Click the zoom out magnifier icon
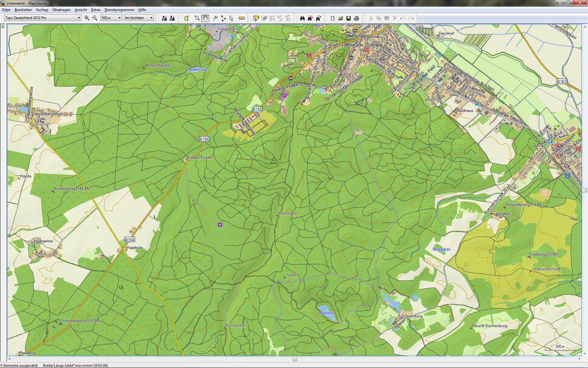Screen dimensions: 588x368 point(95,18)
